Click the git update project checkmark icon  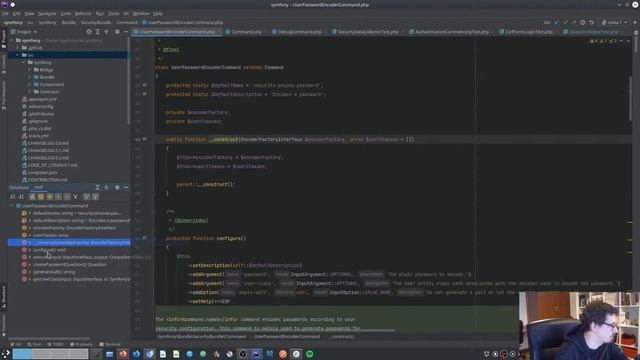(x=557, y=22)
